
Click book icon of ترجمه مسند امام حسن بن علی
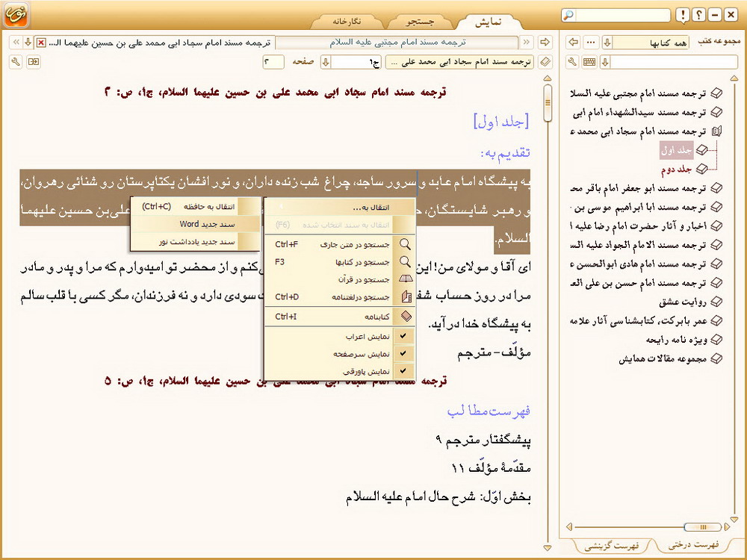(x=716, y=283)
